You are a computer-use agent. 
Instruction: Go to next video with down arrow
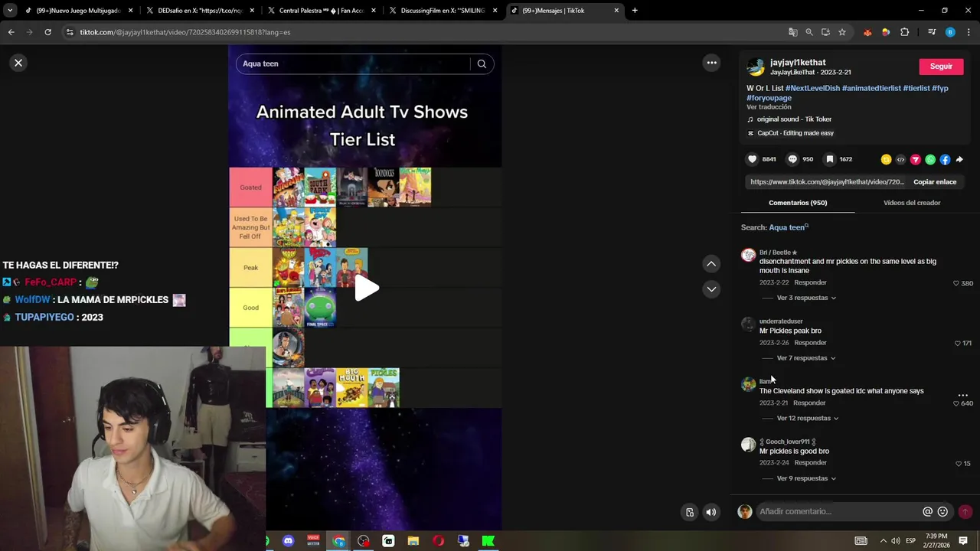point(711,289)
